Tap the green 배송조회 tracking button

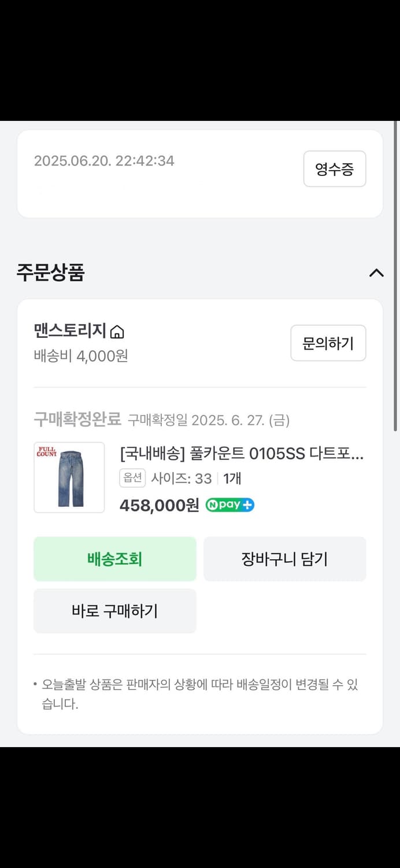pos(115,559)
